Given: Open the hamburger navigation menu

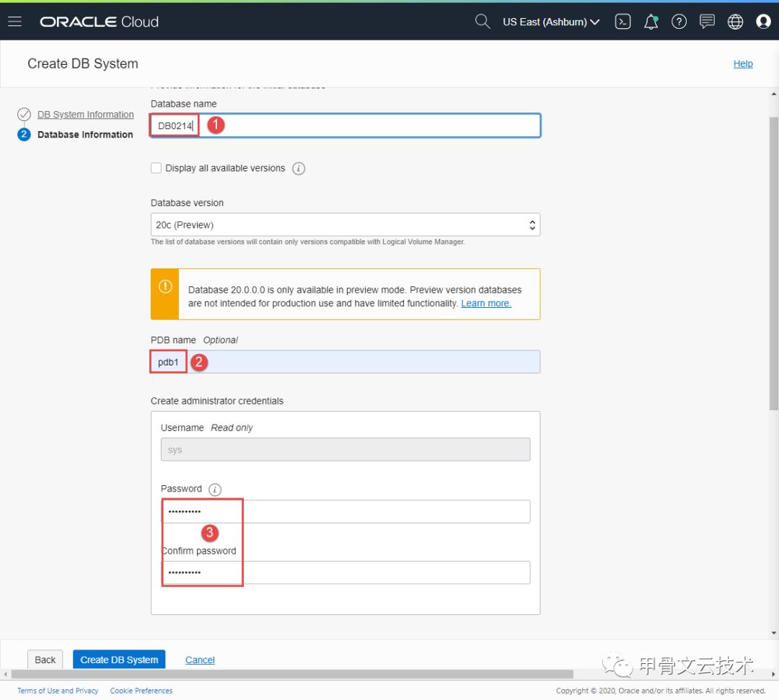Looking at the screenshot, I should pyautogui.click(x=15, y=22).
